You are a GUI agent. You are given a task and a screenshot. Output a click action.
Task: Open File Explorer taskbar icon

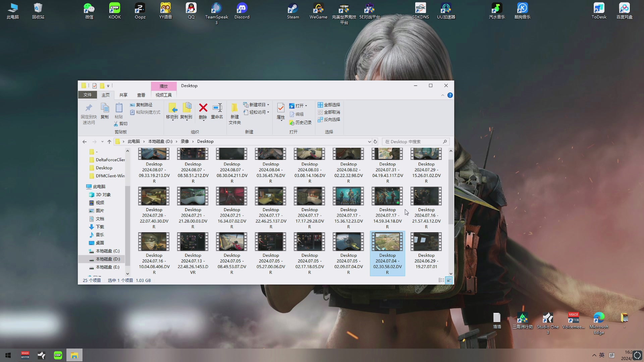(74, 355)
